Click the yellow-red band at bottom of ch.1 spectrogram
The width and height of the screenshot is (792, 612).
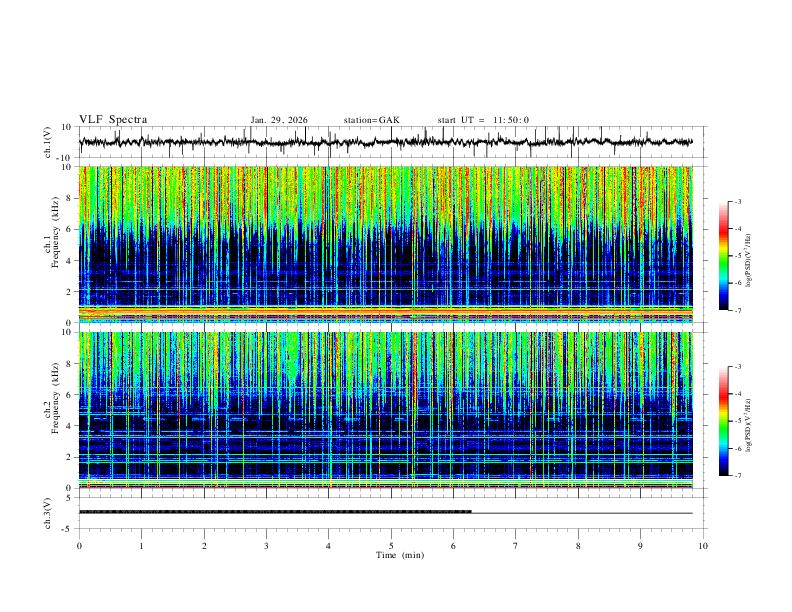coord(385,312)
